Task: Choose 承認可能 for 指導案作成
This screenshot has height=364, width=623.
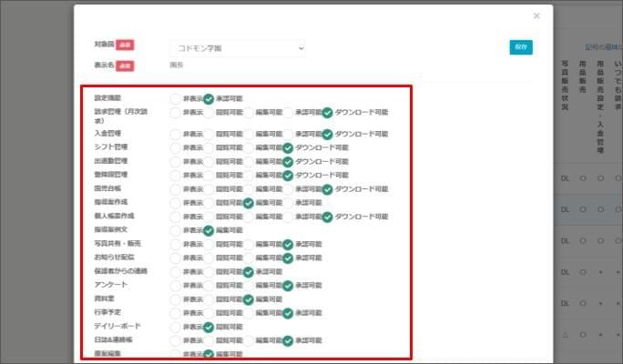Action: pos(289,203)
